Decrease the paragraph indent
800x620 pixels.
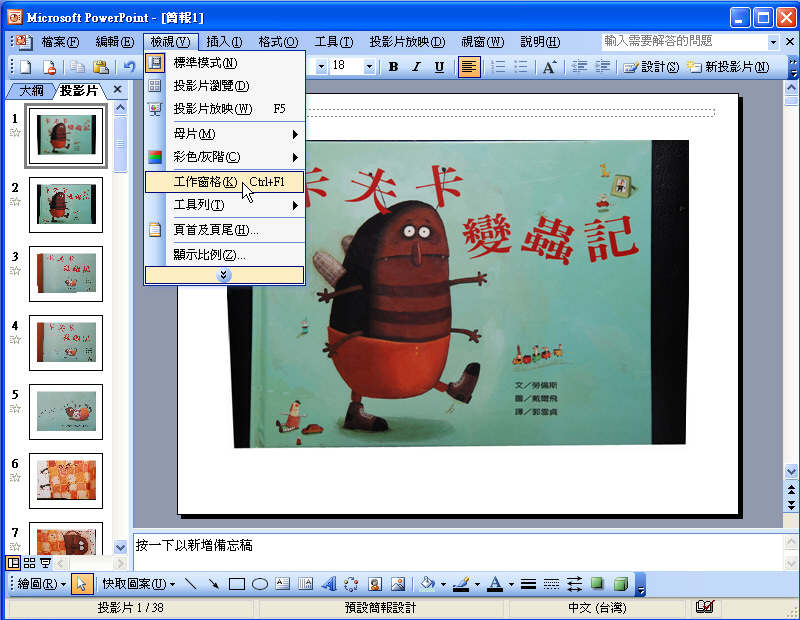coord(579,67)
